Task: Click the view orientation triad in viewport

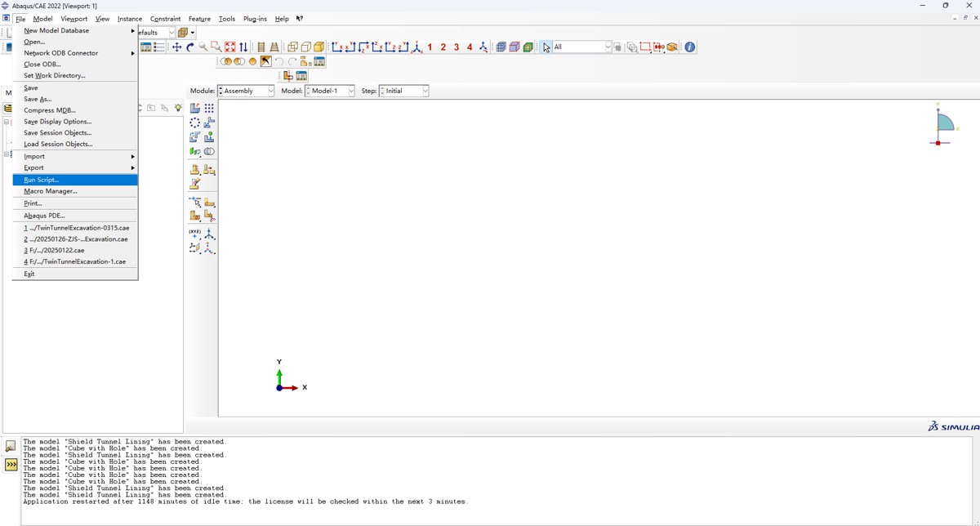Action: 290,377
